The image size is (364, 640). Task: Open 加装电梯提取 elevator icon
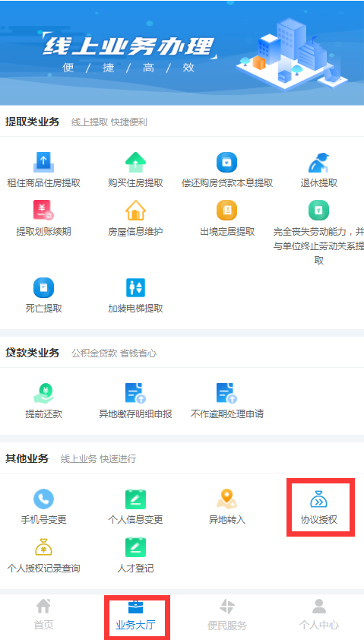pos(135,287)
